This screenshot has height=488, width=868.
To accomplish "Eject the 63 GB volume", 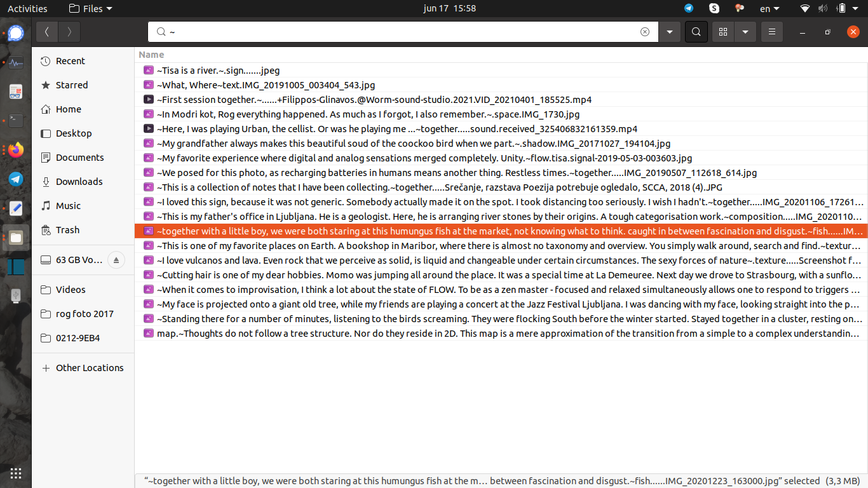I will pos(116,260).
